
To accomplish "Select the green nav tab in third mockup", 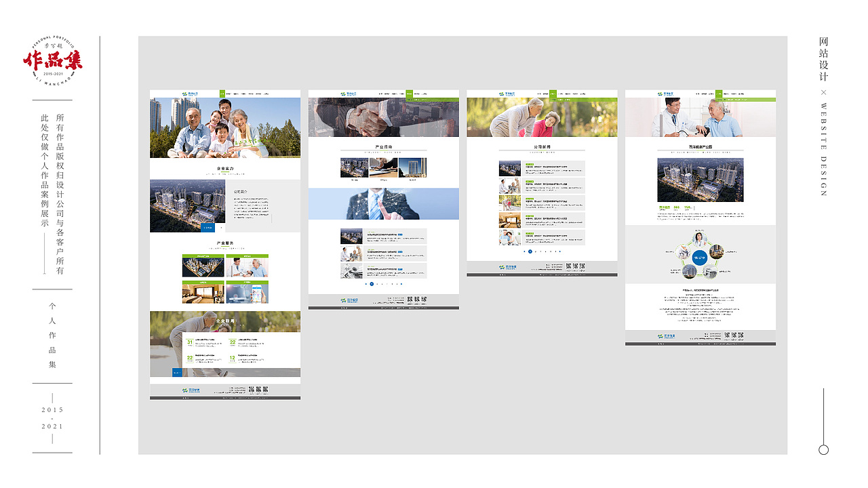I will point(553,94).
